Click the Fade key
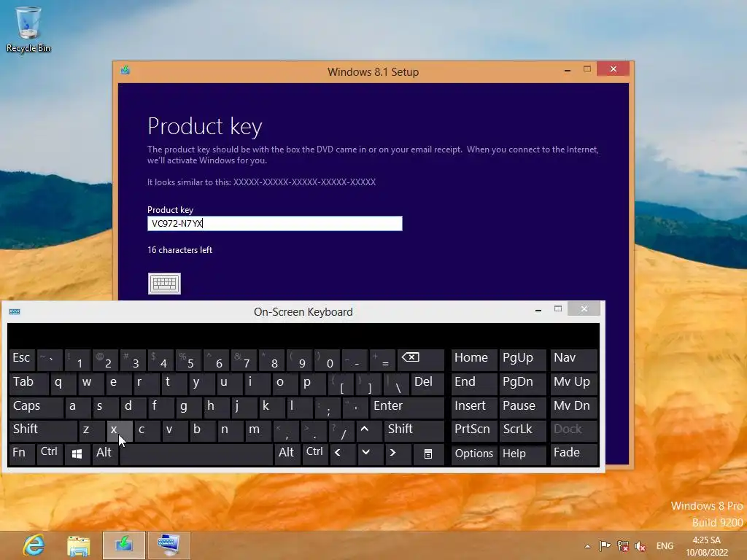This screenshot has width=747, height=560. [x=574, y=454]
